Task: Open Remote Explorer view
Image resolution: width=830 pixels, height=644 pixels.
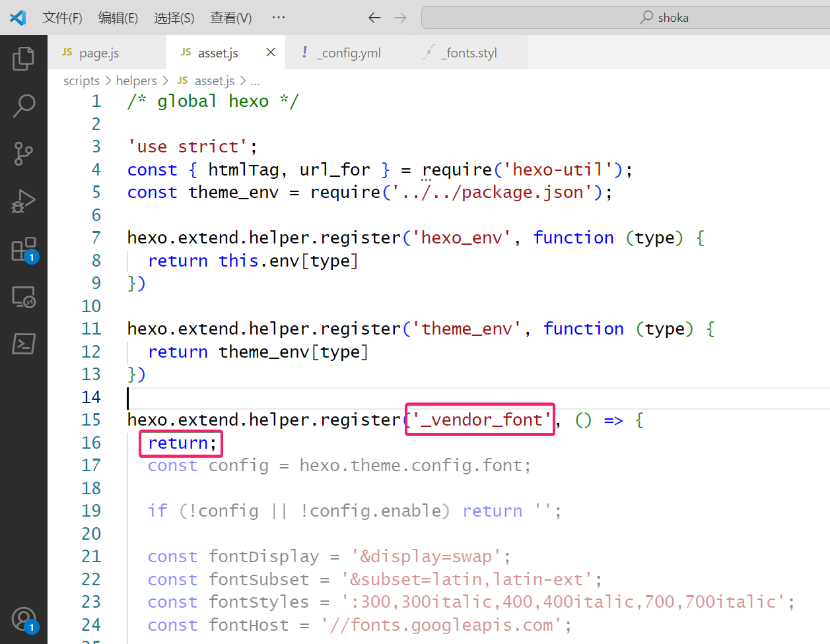Action: (24, 297)
